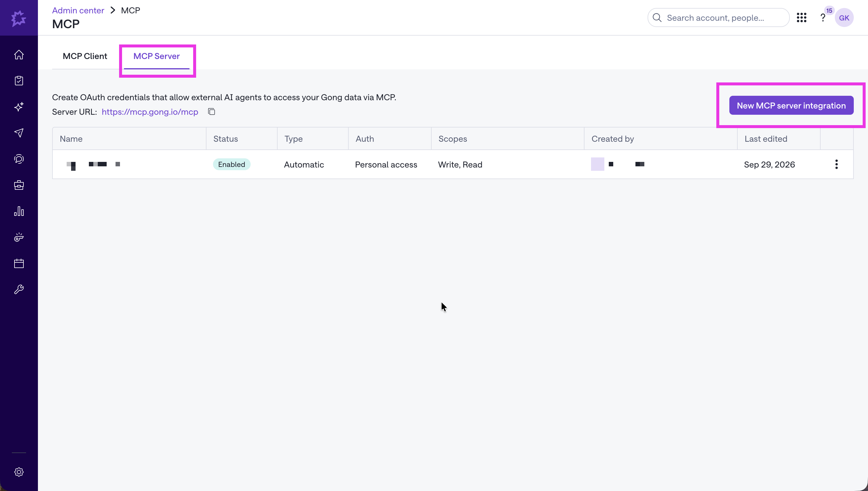Select the MCP Server tab
This screenshot has height=491, width=868.
[x=157, y=56]
